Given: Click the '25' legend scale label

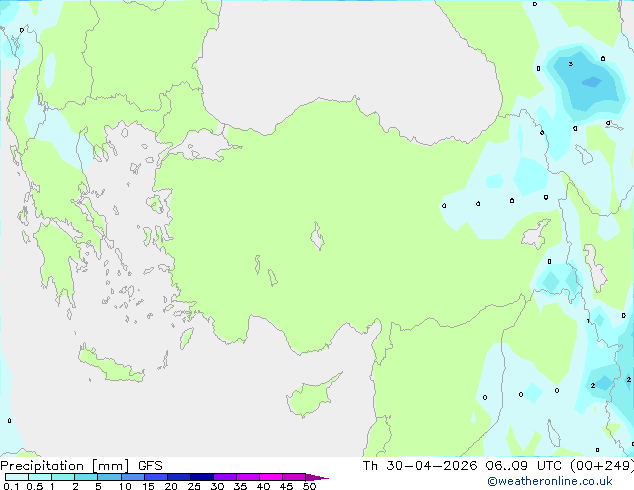Looking at the screenshot, I should tap(194, 486).
